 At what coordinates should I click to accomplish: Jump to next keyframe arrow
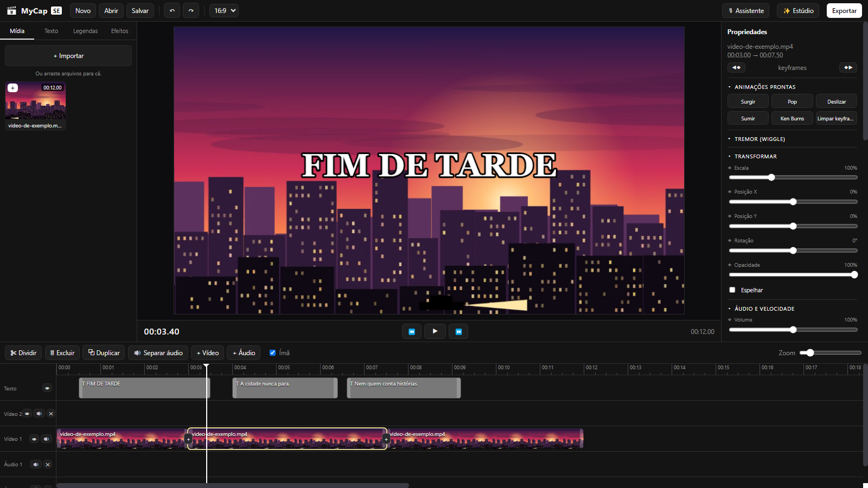point(848,68)
